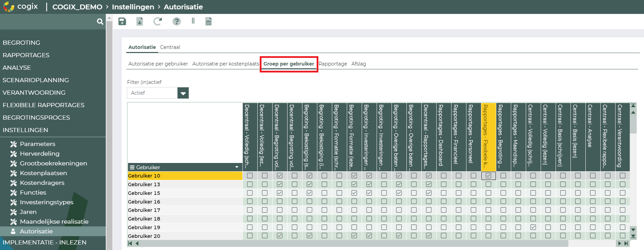Click the horizontal scrollbar track under grid
The height and width of the screenshot is (250, 644).
pos(378,243)
